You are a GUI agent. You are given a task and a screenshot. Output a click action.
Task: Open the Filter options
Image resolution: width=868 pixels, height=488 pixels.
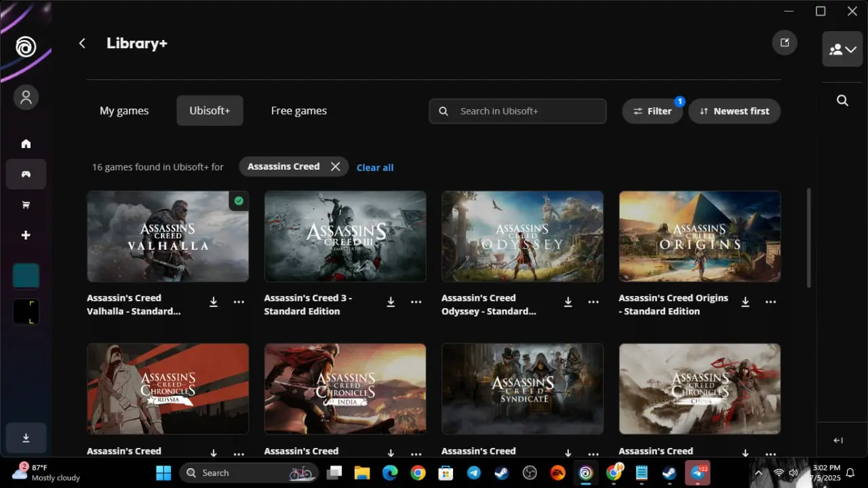point(652,111)
